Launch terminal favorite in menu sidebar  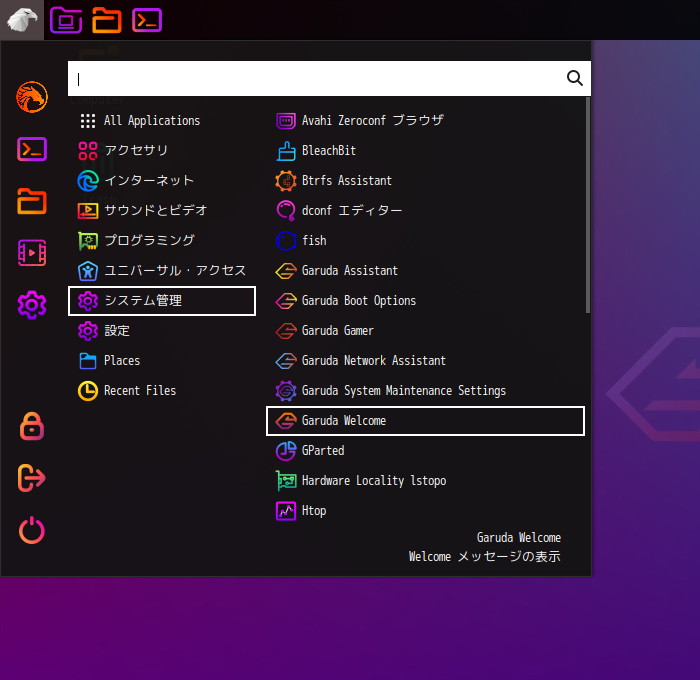pyautogui.click(x=32, y=149)
